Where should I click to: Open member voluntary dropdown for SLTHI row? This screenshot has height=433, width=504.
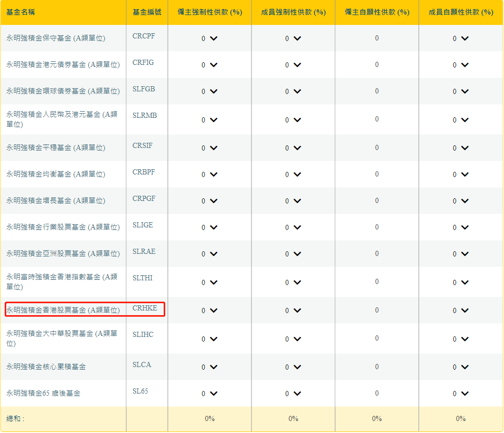(460, 282)
